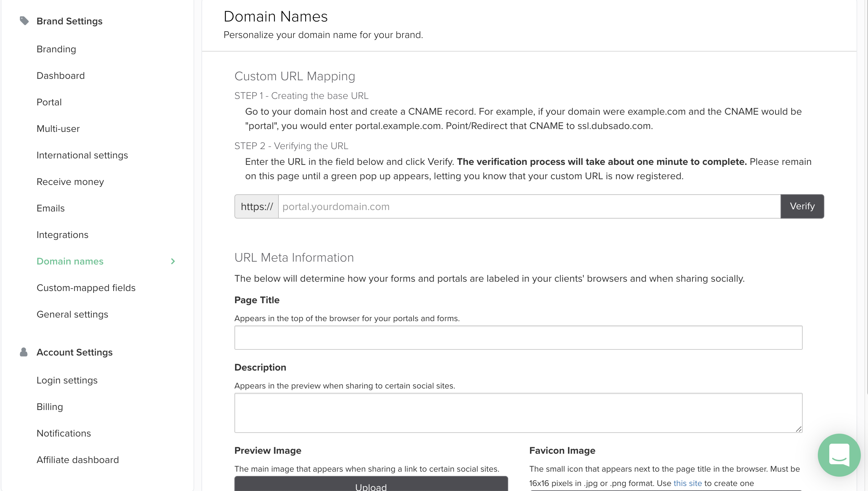The height and width of the screenshot is (491, 868).
Task: Expand Account Settings navigation group
Action: (x=74, y=352)
